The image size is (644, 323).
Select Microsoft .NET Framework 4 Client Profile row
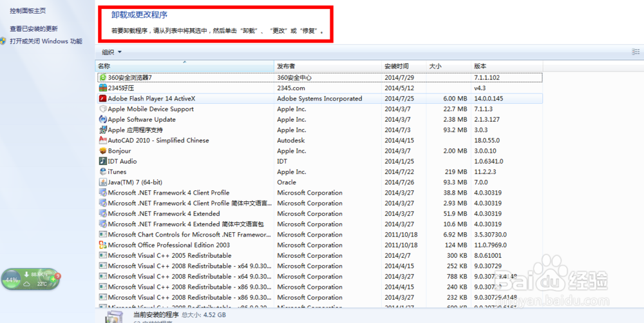(319, 193)
